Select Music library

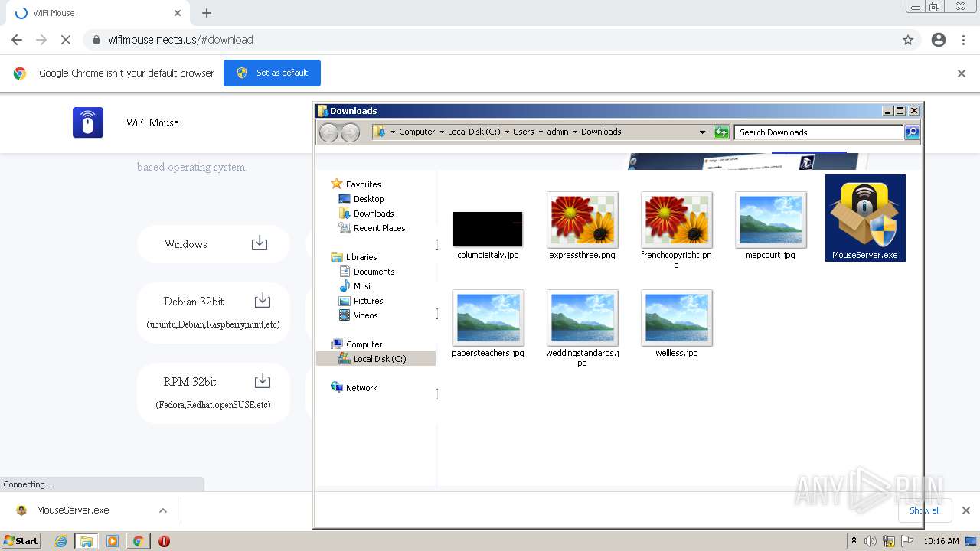tap(364, 286)
